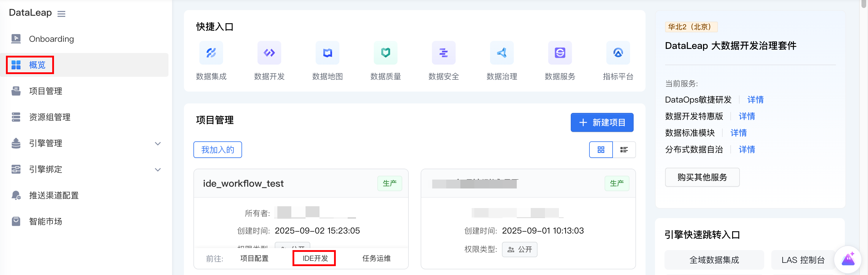Click the 公开 permission tag

[520, 250]
